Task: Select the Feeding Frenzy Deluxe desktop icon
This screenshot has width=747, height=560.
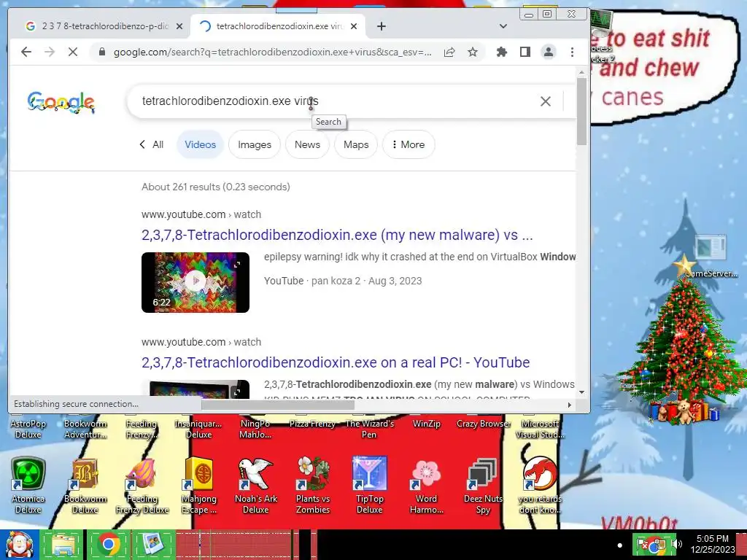Action: point(142,485)
